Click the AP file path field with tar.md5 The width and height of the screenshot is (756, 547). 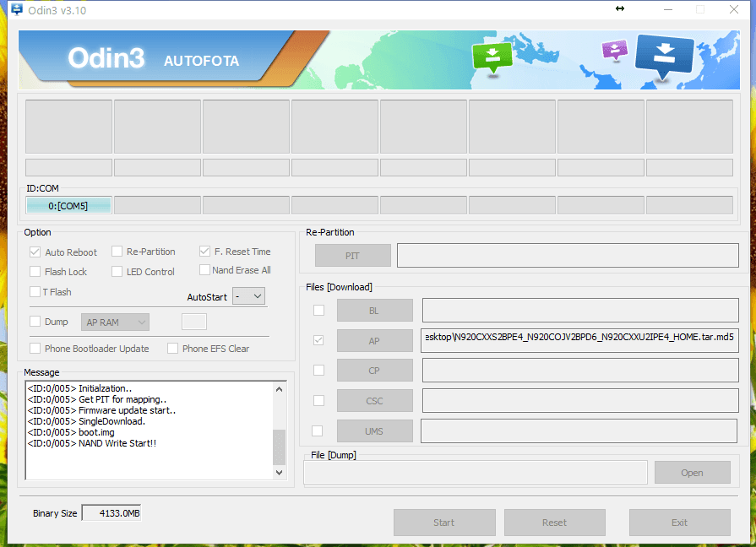click(579, 340)
